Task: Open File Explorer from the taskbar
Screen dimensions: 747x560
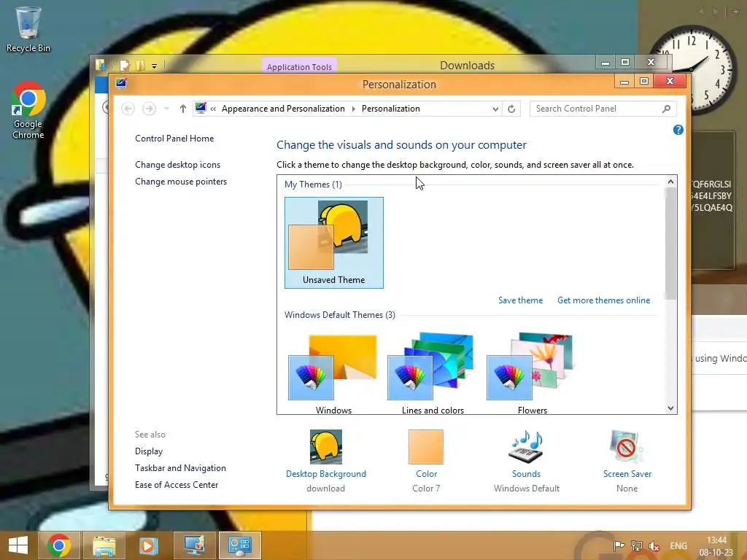Action: click(104, 545)
